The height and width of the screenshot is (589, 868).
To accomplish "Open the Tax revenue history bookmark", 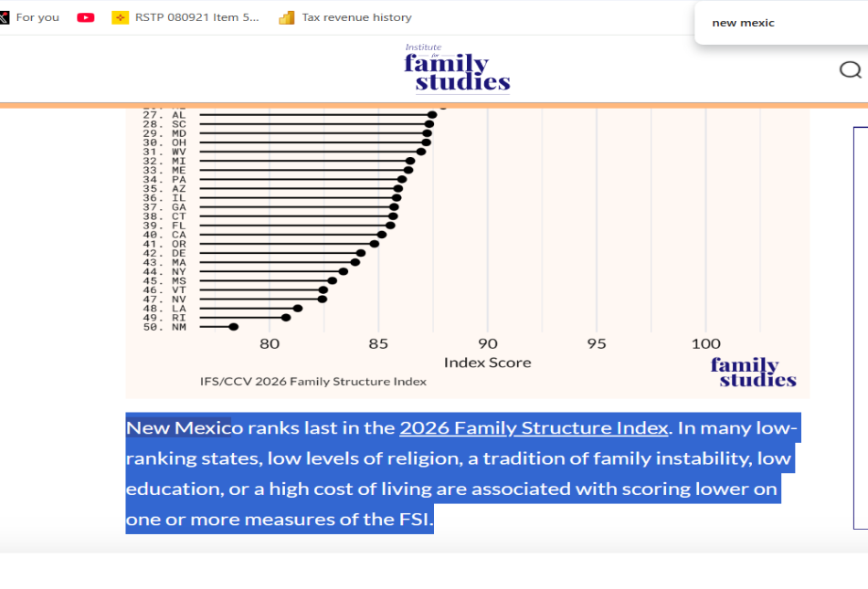I will (x=356, y=17).
